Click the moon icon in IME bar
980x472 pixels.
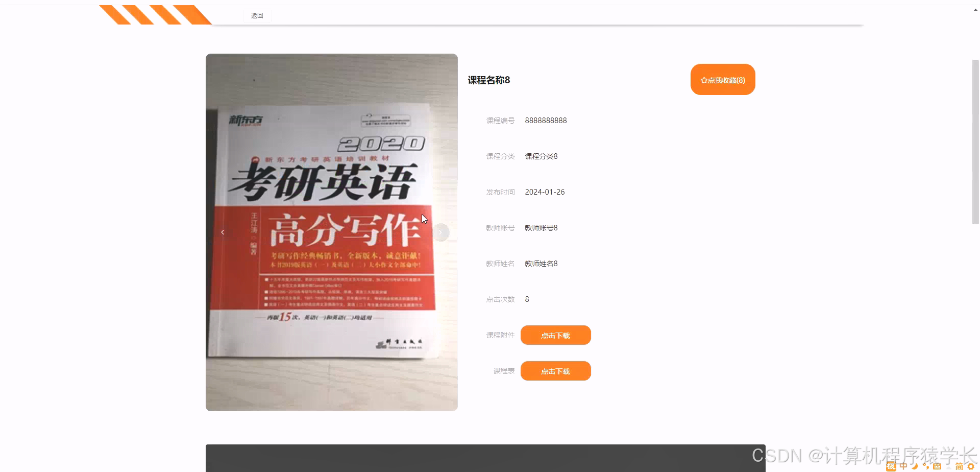915,466
